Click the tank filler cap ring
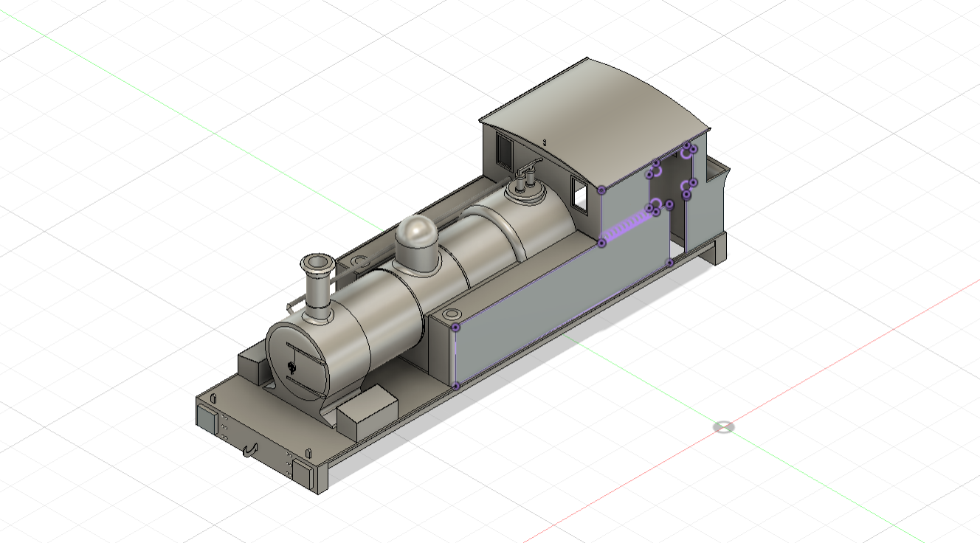 [452, 314]
